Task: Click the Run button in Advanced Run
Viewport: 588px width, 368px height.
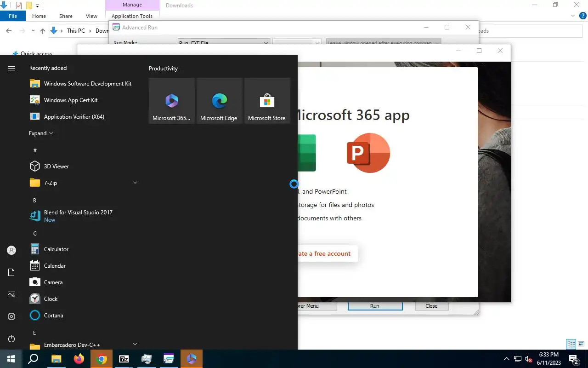Action: tap(375, 306)
